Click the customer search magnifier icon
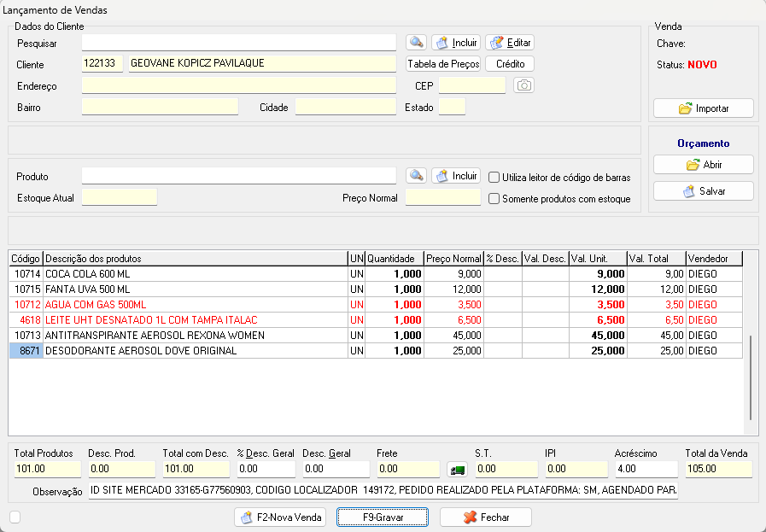Viewport: 766px width, 532px height. [416, 42]
